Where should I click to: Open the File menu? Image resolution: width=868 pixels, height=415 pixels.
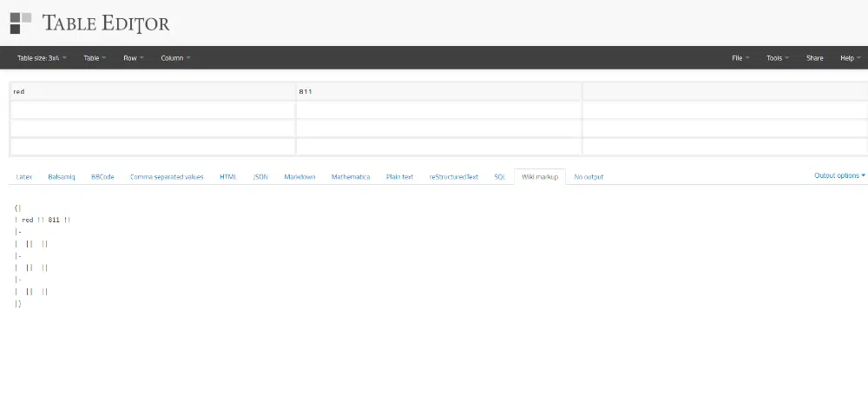[x=740, y=58]
